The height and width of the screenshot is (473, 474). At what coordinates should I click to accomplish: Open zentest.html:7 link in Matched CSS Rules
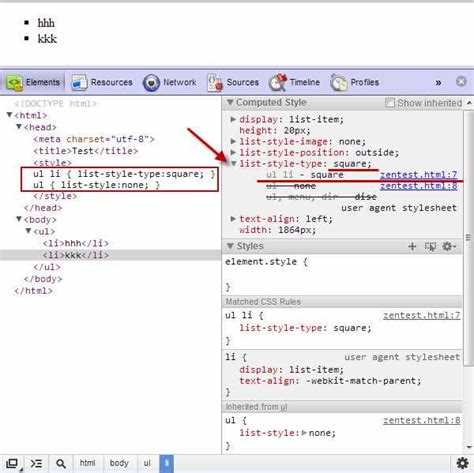(422, 315)
